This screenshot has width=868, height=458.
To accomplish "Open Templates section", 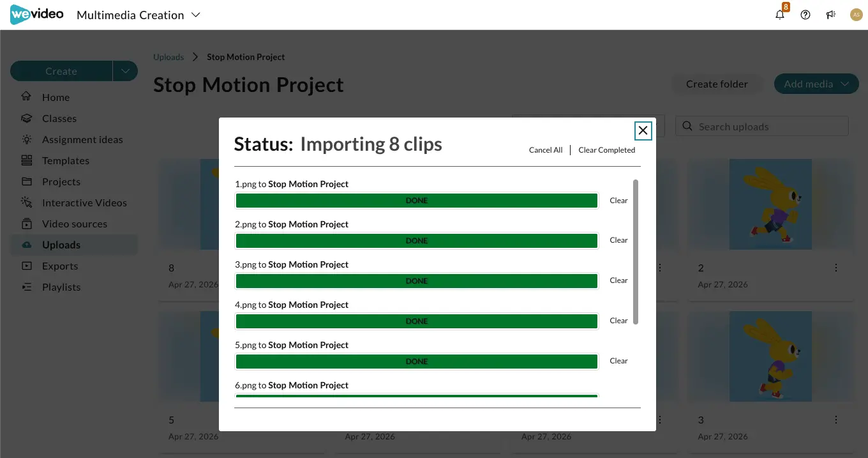I will pos(66,160).
